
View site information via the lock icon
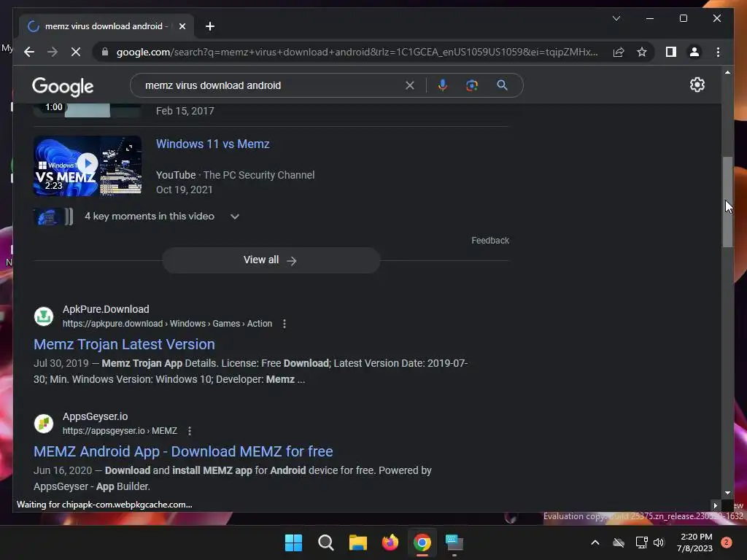point(105,52)
